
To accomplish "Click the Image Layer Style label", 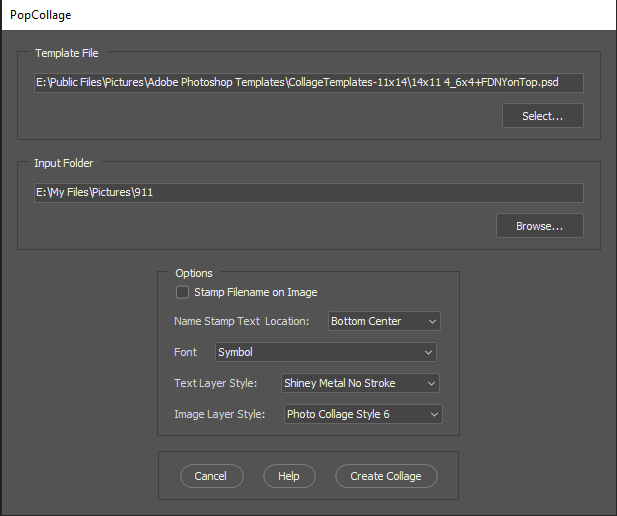I will tap(220, 413).
